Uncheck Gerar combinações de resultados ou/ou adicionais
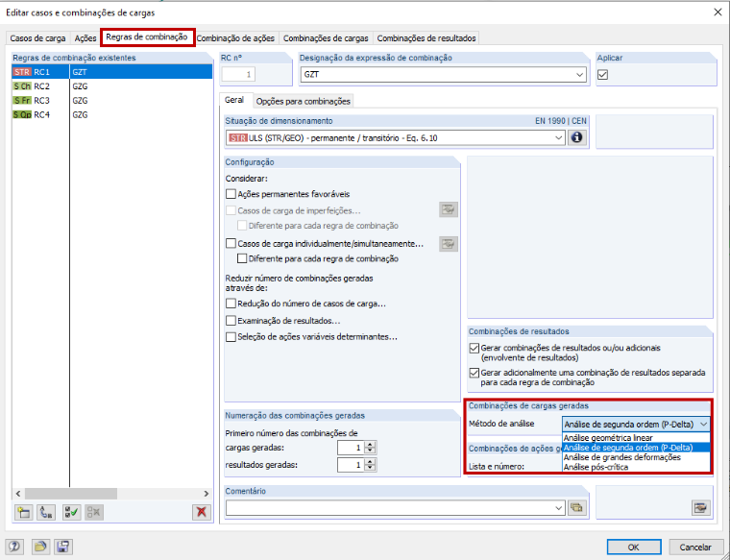The image size is (730, 560). [474, 348]
